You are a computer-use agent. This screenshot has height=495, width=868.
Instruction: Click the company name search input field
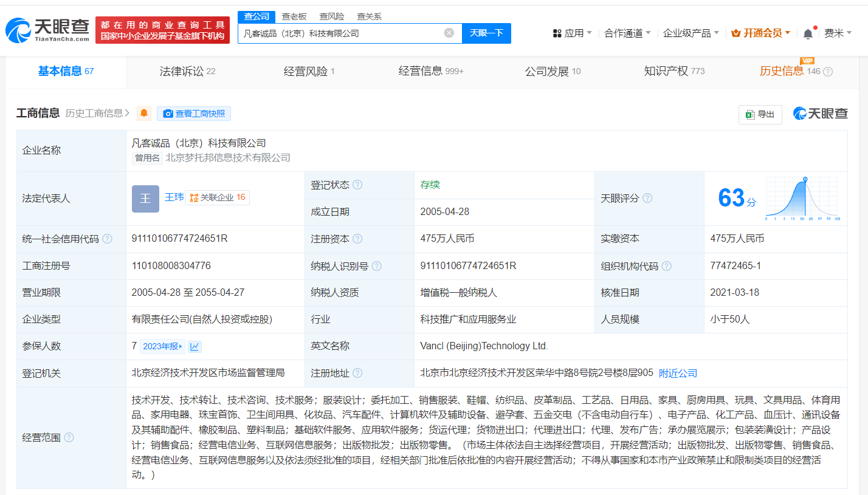coord(340,33)
